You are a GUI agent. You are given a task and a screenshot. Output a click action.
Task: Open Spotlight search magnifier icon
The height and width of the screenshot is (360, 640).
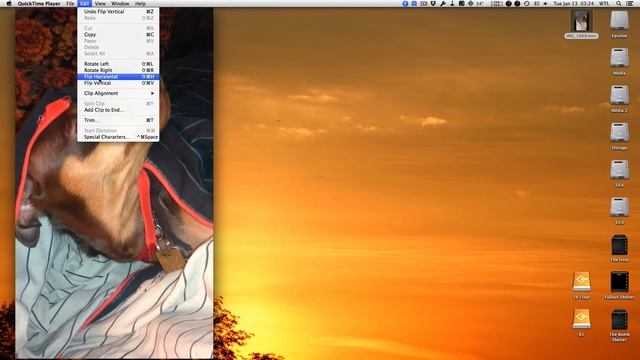pyautogui.click(x=619, y=3)
